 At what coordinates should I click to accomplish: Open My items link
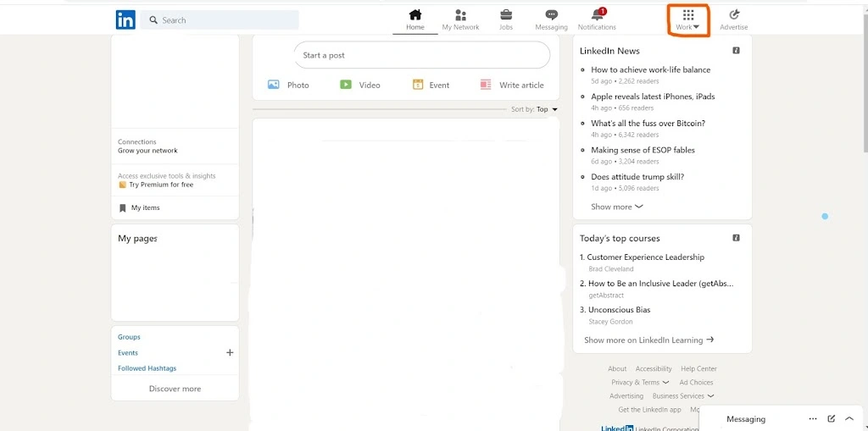pos(145,208)
